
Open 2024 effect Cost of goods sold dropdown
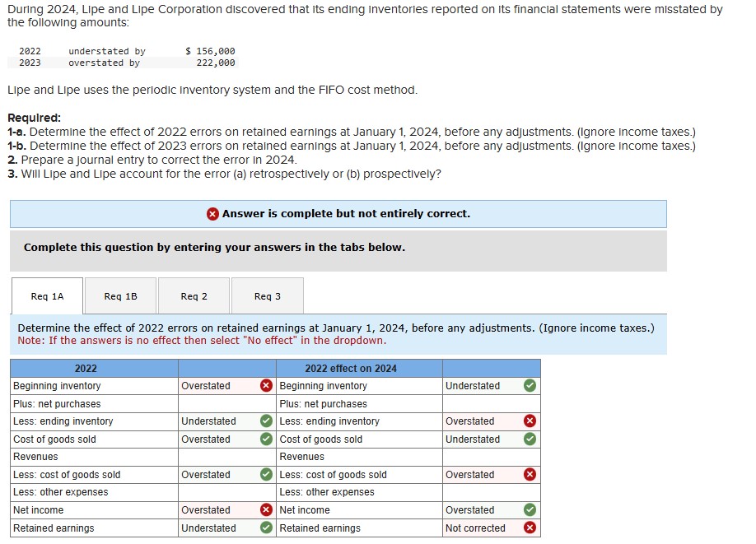pyautogui.click(x=492, y=439)
